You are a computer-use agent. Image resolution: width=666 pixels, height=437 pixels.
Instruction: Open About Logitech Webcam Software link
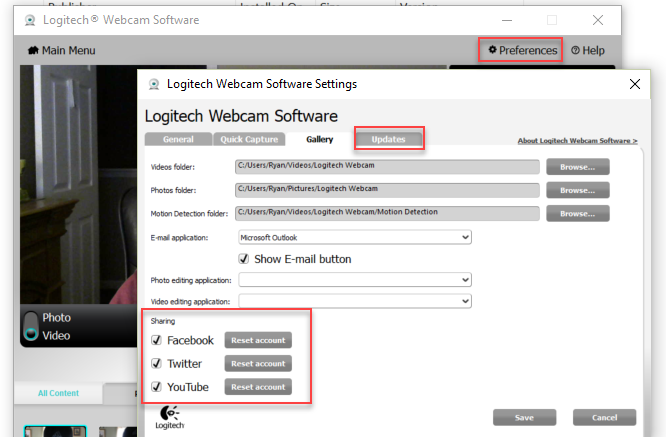tap(577, 141)
